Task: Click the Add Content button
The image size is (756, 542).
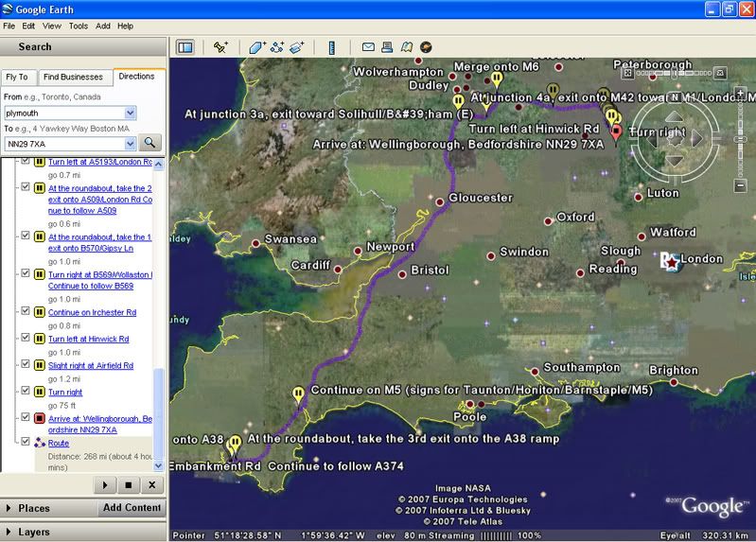Action: point(132,507)
